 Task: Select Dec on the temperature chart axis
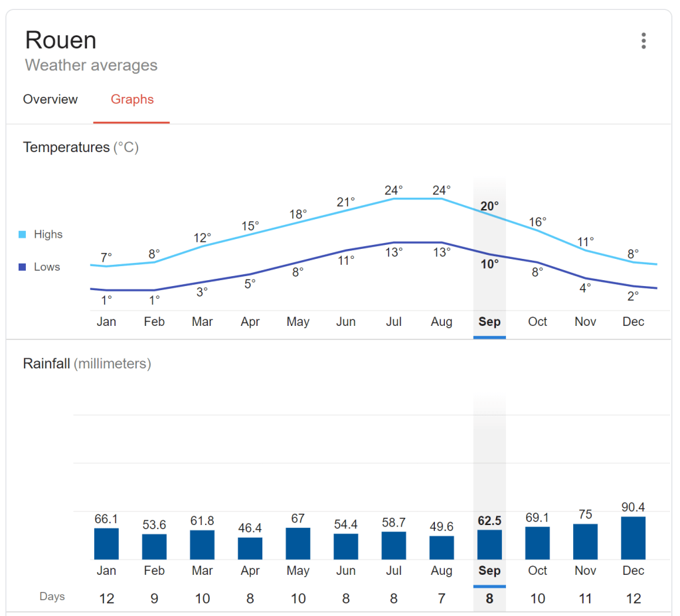click(x=633, y=322)
